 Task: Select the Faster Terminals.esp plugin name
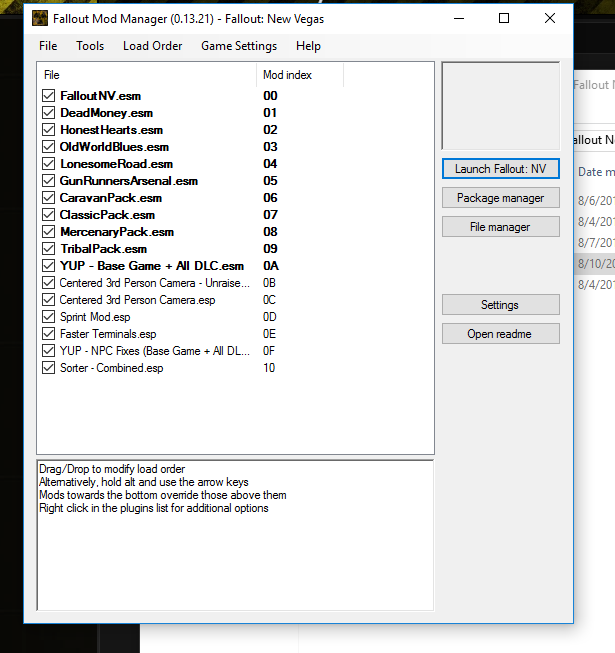tap(108, 334)
